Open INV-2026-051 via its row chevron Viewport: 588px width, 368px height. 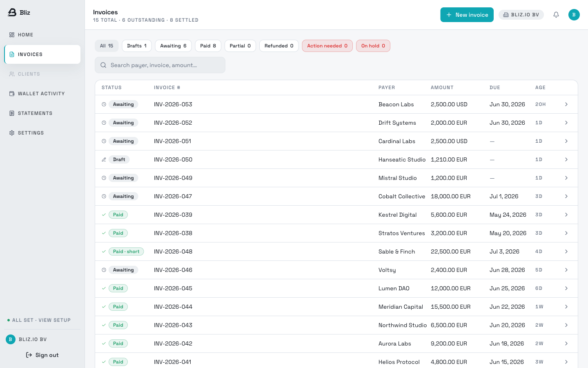(566, 141)
